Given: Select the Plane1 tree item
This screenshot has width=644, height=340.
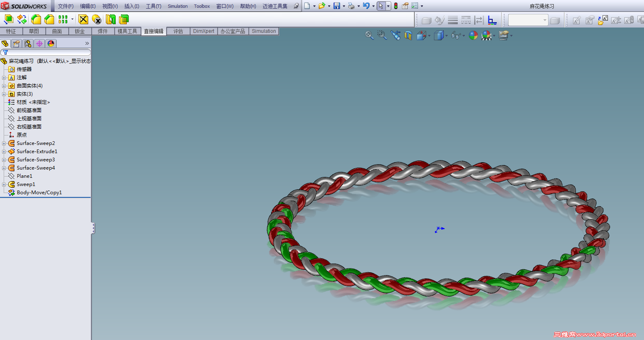Looking at the screenshot, I should (25, 176).
